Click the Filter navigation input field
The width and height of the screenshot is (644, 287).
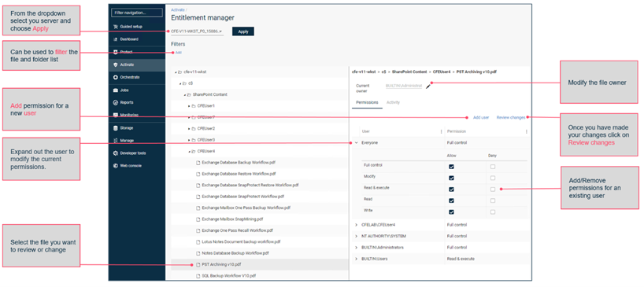137,13
